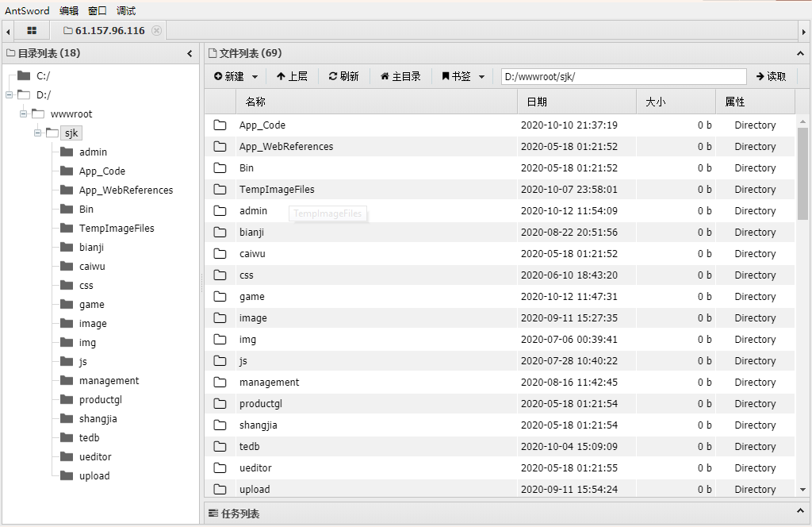Viewport: 812px width, 527px height.
Task: Collapse the file list panel
Action: coord(800,54)
